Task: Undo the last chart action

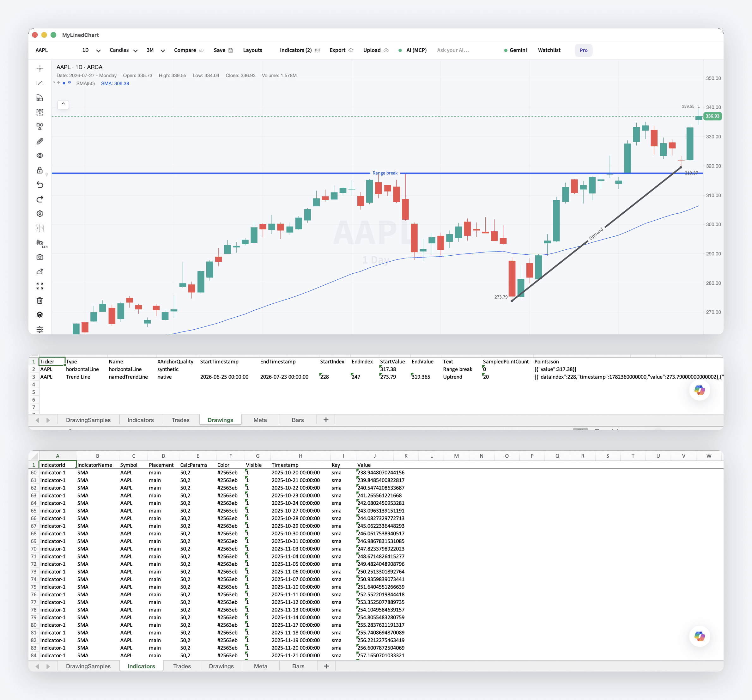Action: 40,185
